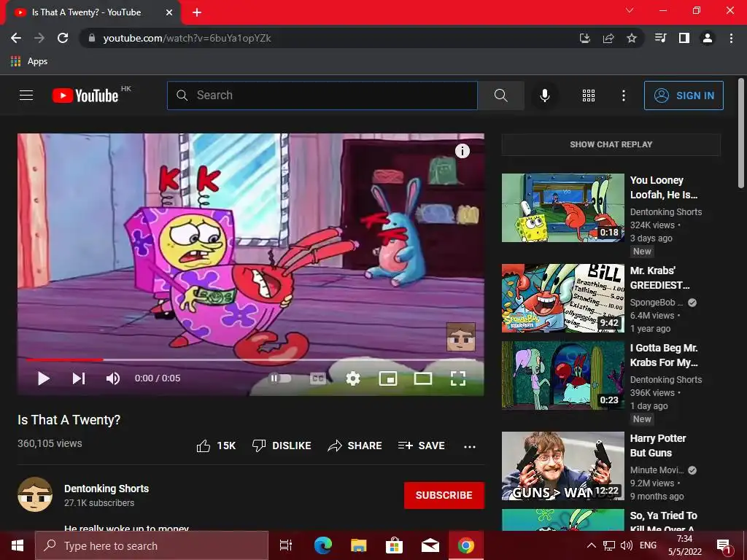Click SHARE under the video

coord(355,446)
